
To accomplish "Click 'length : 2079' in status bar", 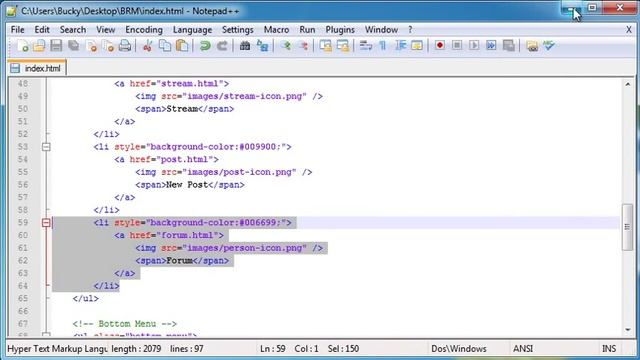I will tap(136, 349).
